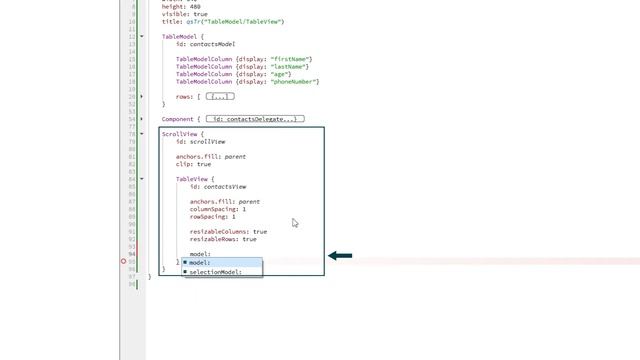This screenshot has height=360, width=640.
Task: Click the title qsTr("TableModel/TableView") line
Action: pos(223,22)
